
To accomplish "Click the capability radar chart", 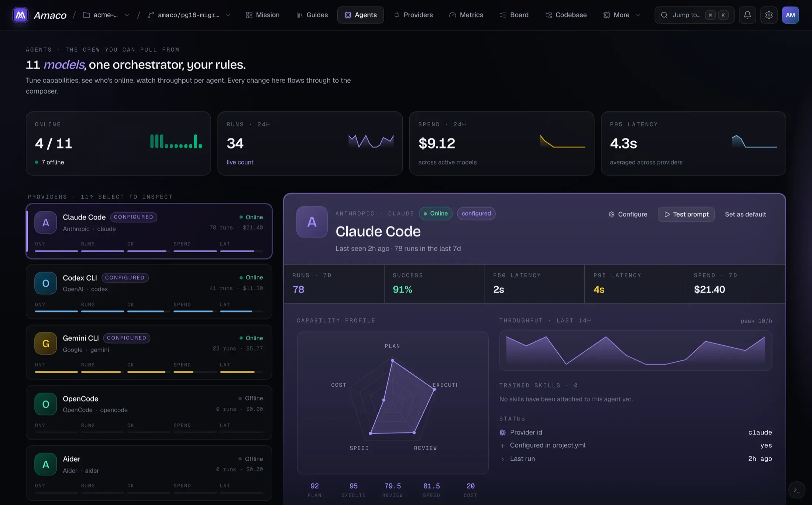I will click(393, 403).
